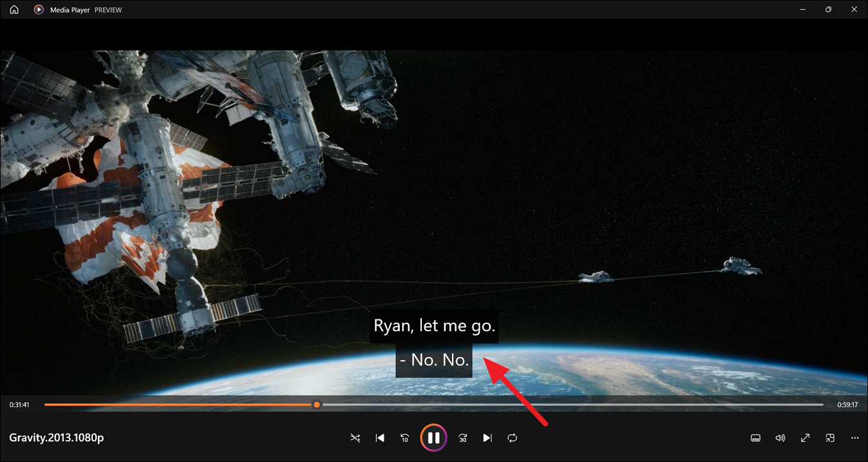
Task: Open subtitles and captions menu
Action: pyautogui.click(x=756, y=438)
